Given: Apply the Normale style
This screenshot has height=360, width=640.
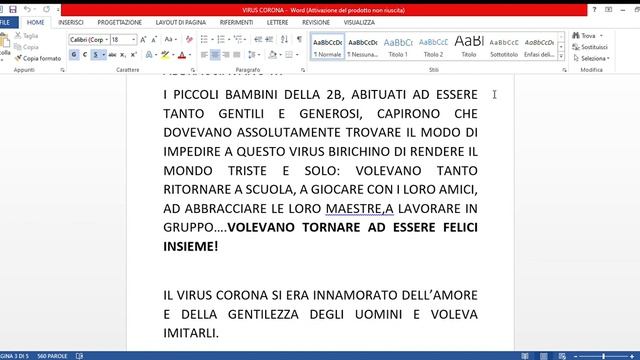Looking at the screenshot, I should [327, 47].
